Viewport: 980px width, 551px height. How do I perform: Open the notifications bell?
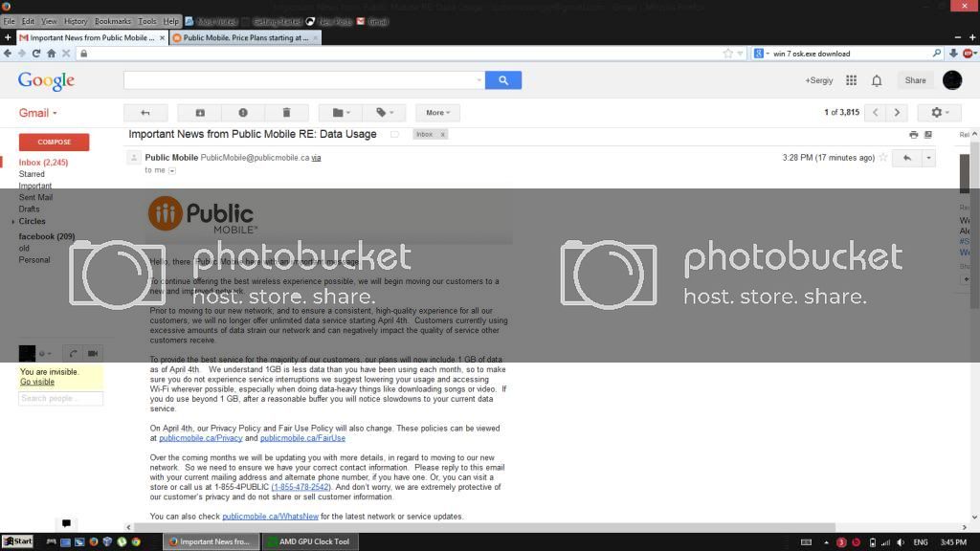click(x=877, y=80)
